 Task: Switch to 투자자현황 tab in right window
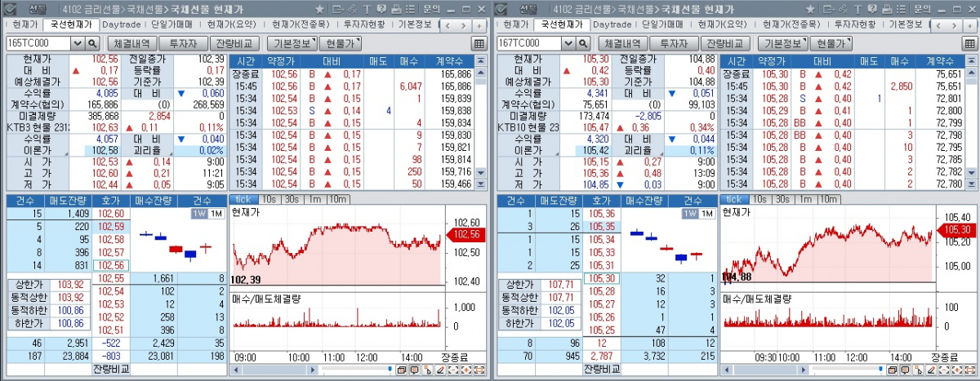coord(853,24)
